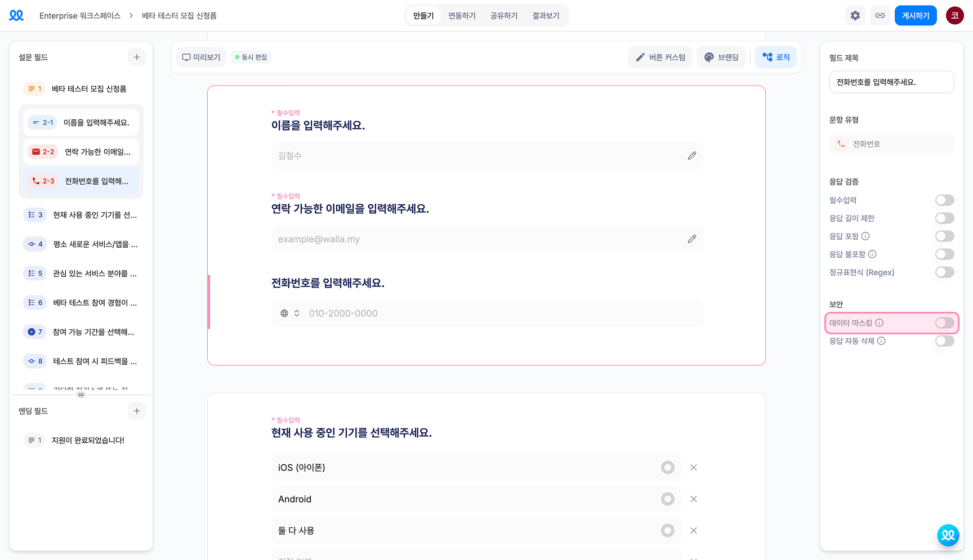Screen dimensions: 973x560
Task: Remove the iOS (아이폰) option
Action: [x=694, y=468]
